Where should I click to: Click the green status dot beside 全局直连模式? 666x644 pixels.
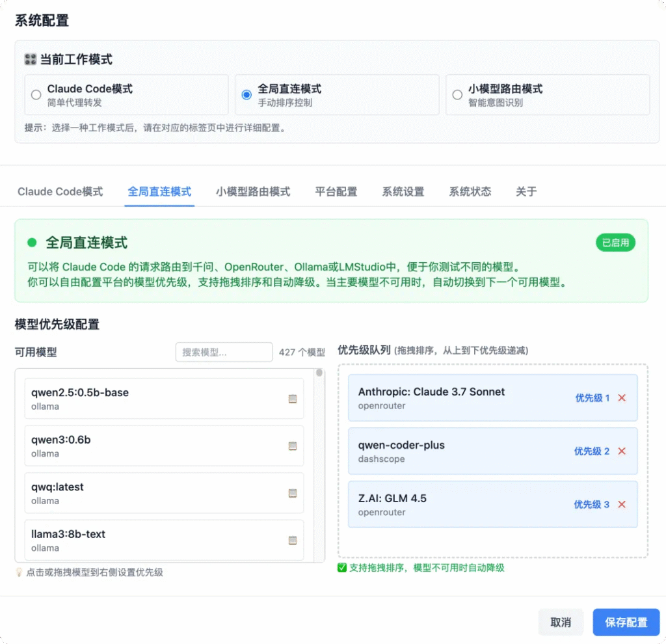point(32,243)
